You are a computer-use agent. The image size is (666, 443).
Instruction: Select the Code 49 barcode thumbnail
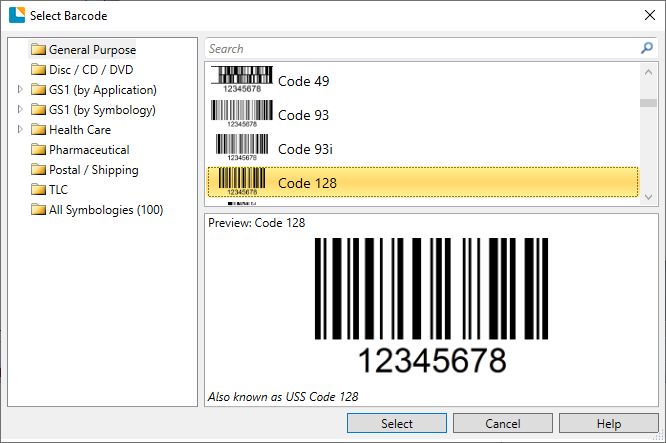point(242,81)
